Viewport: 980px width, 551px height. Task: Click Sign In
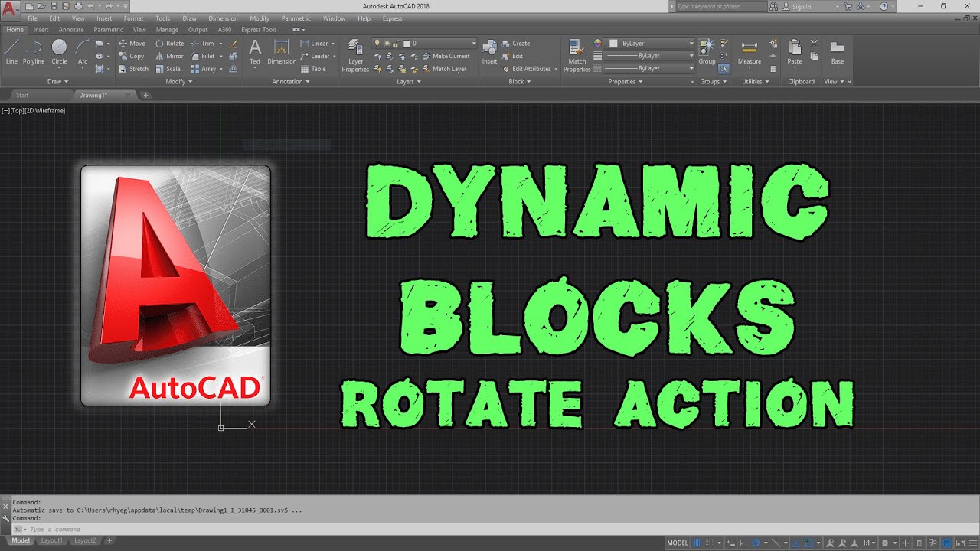(795, 6)
